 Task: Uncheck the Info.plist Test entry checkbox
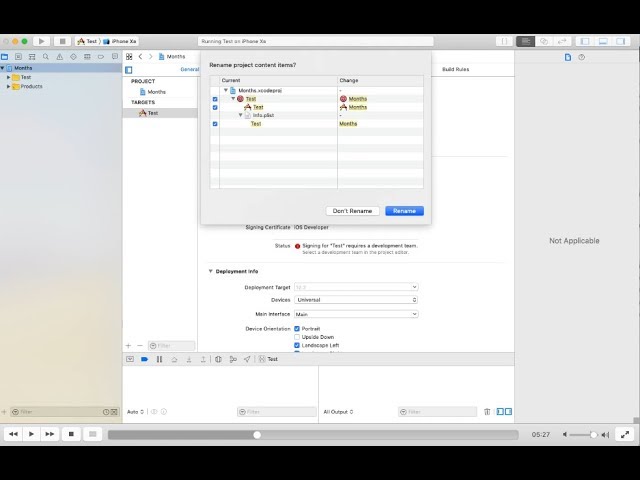pos(215,124)
